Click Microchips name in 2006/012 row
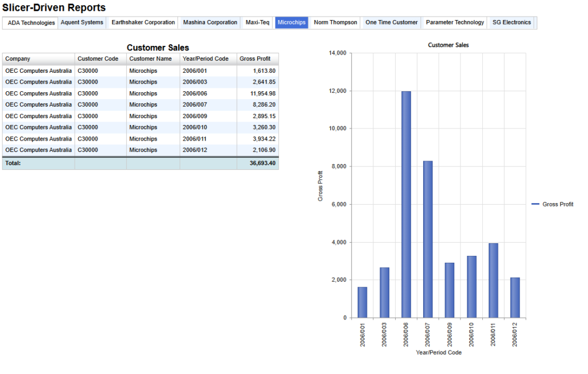Image resolution: width=588 pixels, height=374 pixels. pyautogui.click(x=143, y=150)
